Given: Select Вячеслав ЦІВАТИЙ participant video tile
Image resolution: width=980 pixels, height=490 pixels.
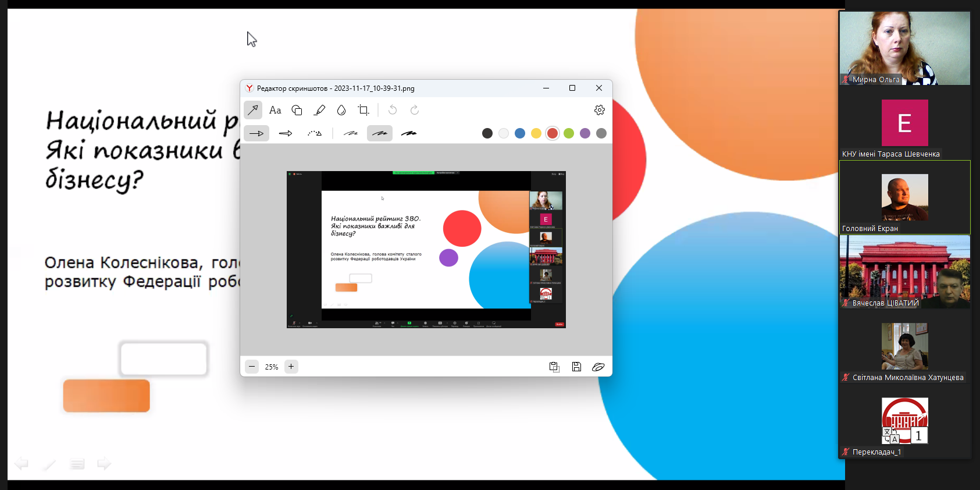Looking at the screenshot, I should pyautogui.click(x=905, y=272).
